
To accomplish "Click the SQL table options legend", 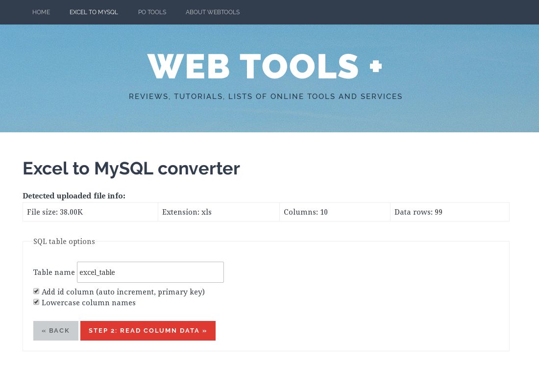I will (64, 241).
